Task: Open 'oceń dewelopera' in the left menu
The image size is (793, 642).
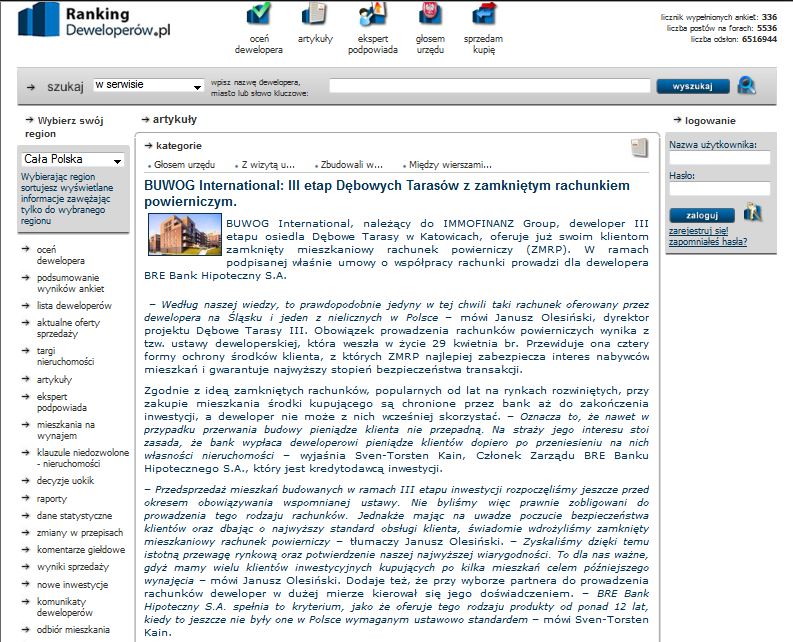Action: (x=60, y=255)
